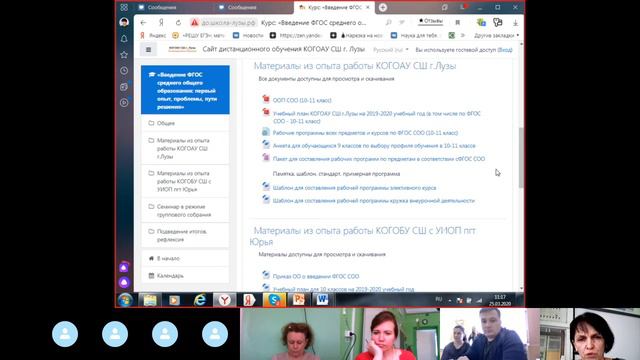Open the Yandex Browser Y taskbar icon
640x360 pixels.
point(224,300)
